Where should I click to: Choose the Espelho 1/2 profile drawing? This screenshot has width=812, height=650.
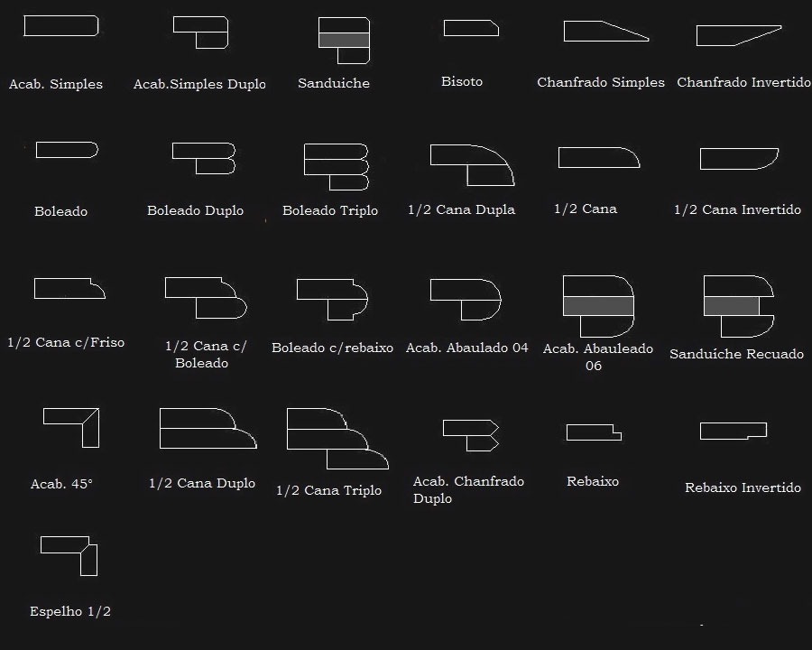tap(69, 556)
